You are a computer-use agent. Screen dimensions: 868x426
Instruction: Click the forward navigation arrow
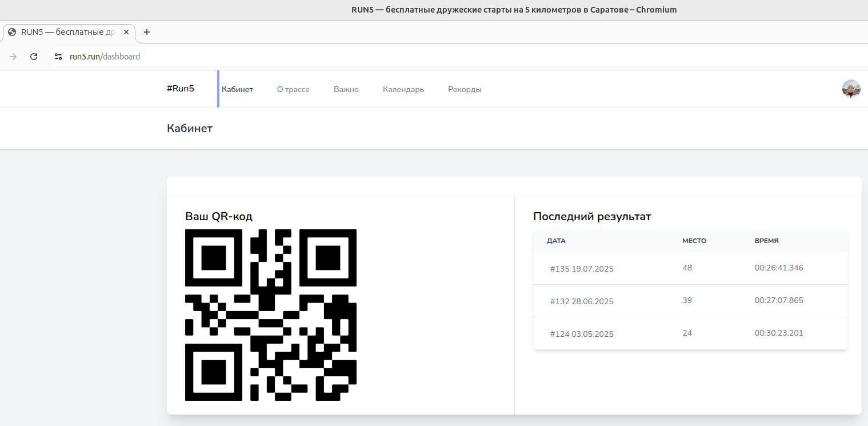click(x=13, y=57)
